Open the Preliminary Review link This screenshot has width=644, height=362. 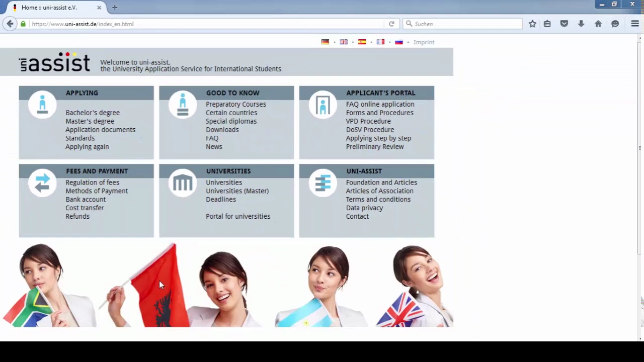[x=375, y=147]
